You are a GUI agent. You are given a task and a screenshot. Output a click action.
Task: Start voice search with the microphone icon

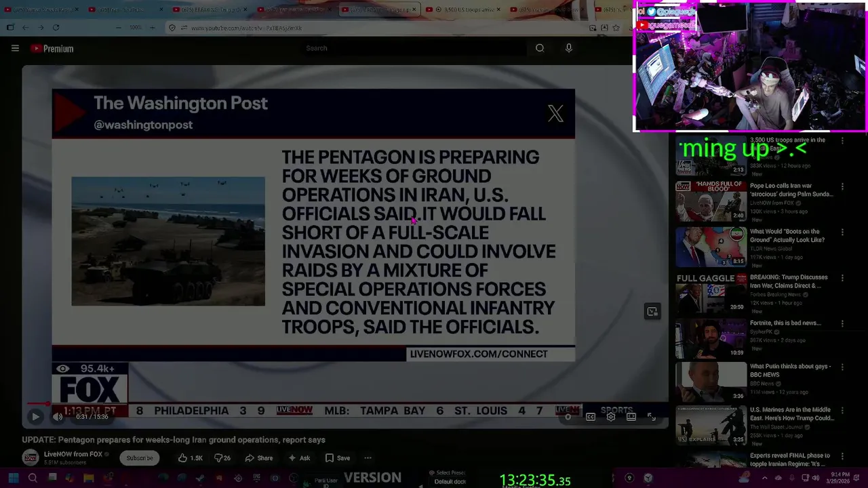point(569,48)
